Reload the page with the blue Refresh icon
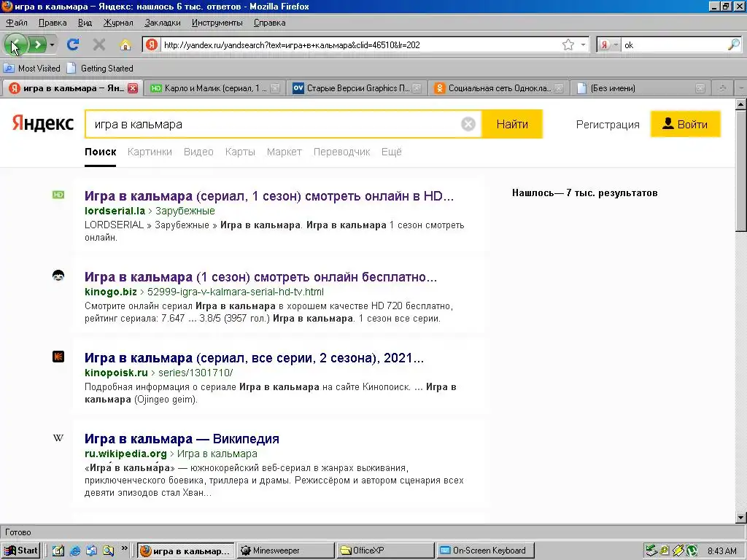 click(73, 44)
